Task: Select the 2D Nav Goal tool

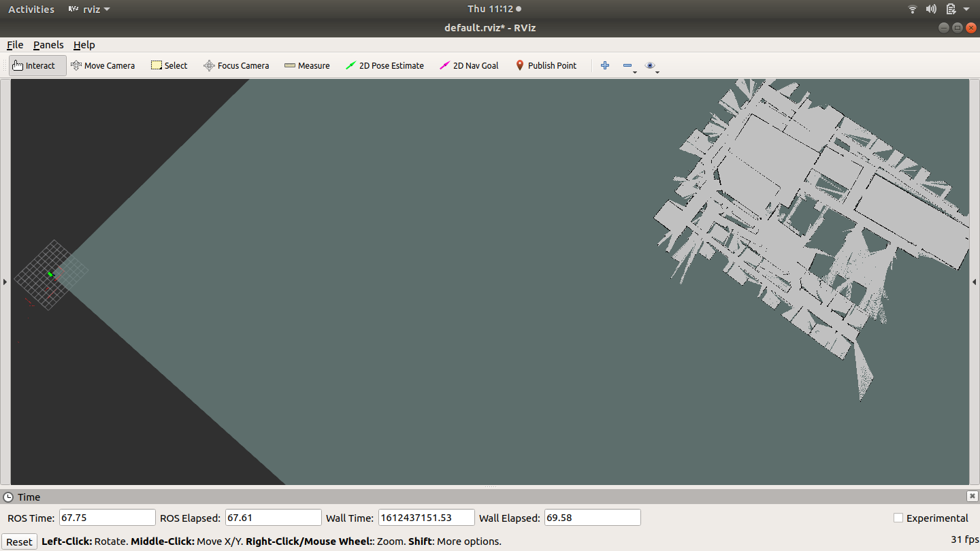Action: [469, 66]
